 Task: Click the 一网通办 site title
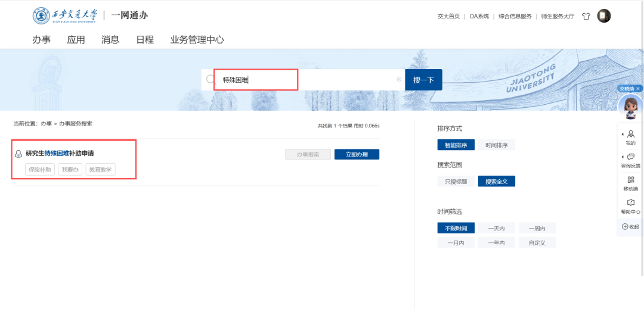tap(129, 15)
